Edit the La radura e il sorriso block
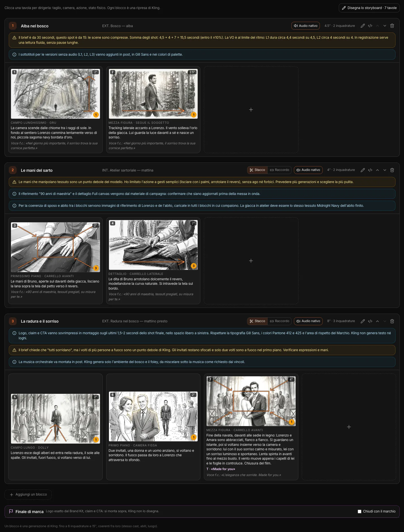 pos(363,321)
